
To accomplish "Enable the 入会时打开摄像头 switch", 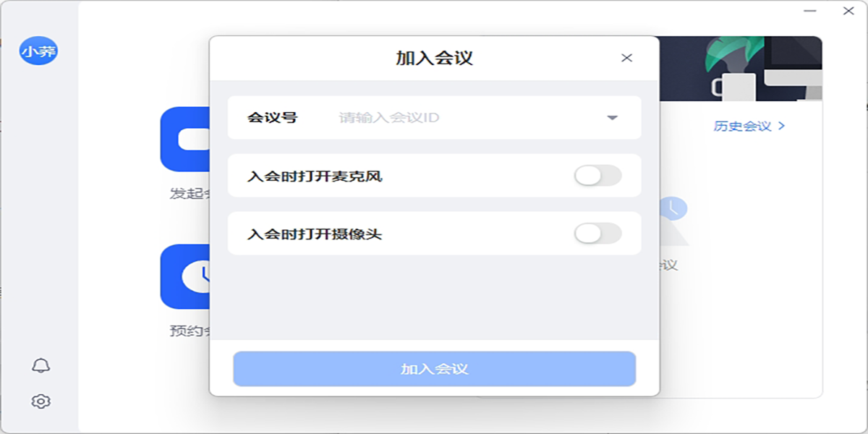I will pyautogui.click(x=597, y=233).
